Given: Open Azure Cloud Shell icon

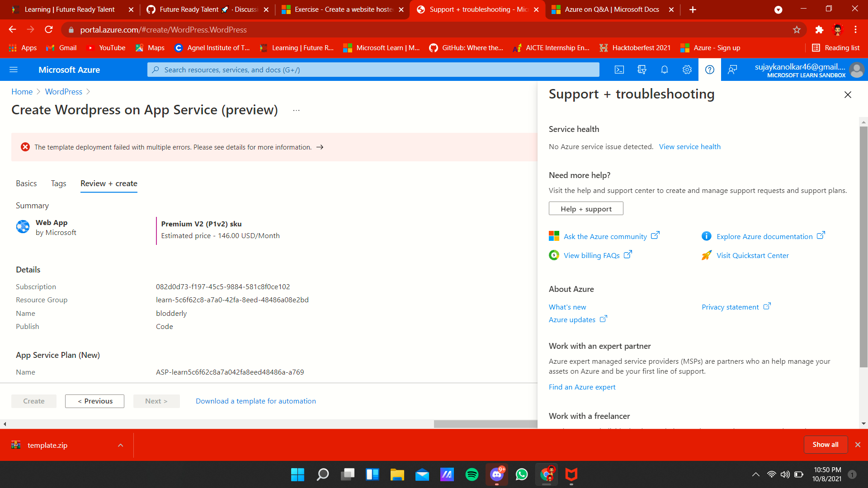Looking at the screenshot, I should (x=619, y=70).
